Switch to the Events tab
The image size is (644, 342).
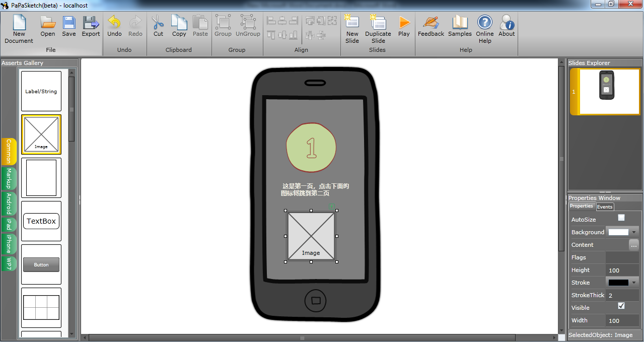click(605, 207)
